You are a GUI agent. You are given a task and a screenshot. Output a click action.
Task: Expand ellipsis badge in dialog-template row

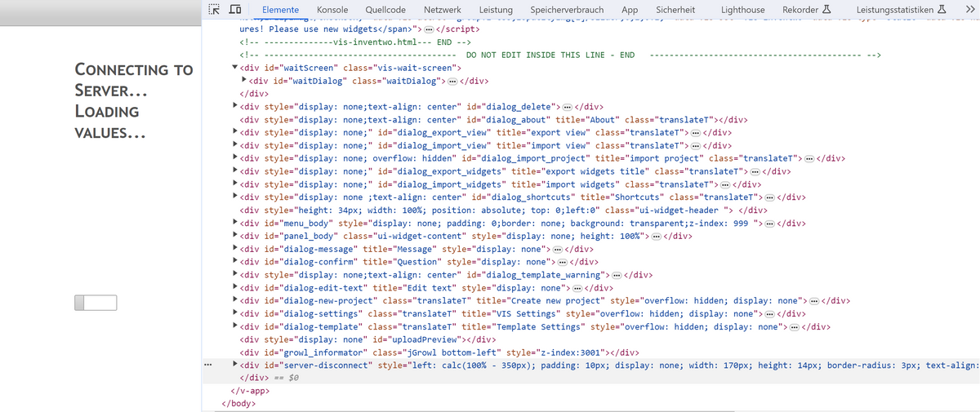[x=794, y=328]
